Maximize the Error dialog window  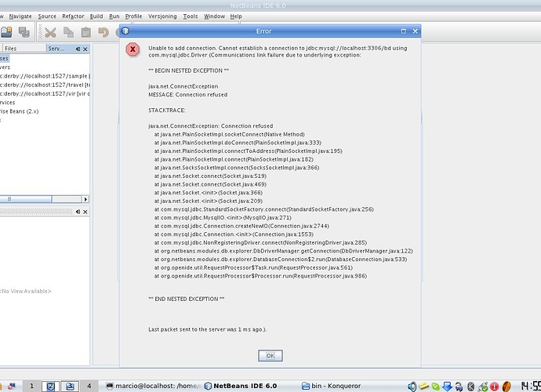click(403, 31)
